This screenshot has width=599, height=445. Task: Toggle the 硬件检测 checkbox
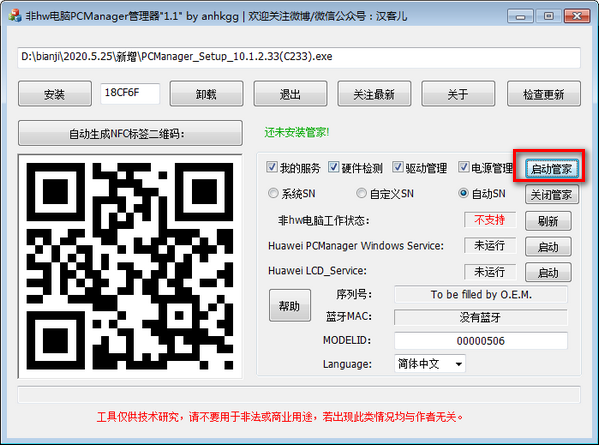coord(333,167)
